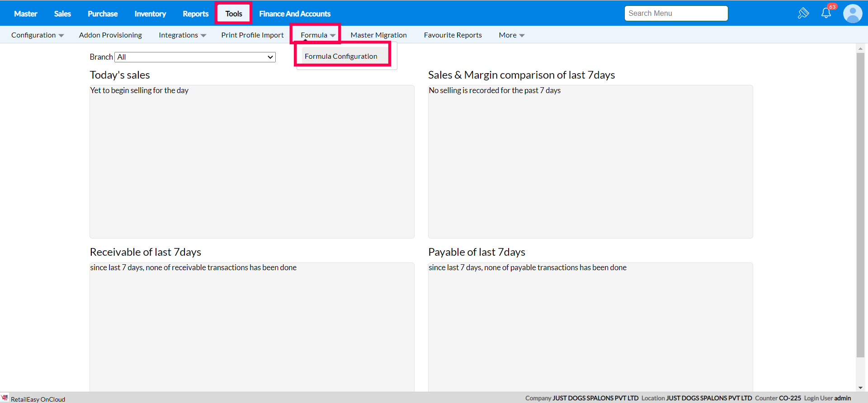Open the Reports menu
This screenshot has height=403, width=868.
point(195,14)
